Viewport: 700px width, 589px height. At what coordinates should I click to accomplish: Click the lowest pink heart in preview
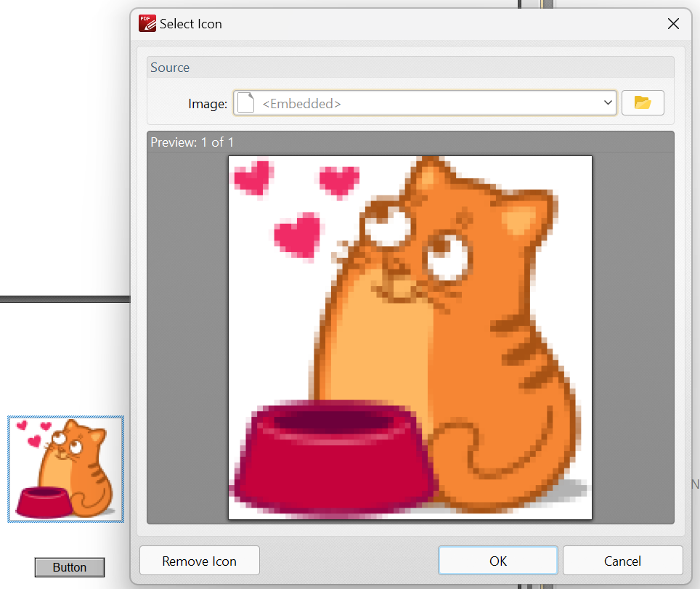click(x=298, y=235)
